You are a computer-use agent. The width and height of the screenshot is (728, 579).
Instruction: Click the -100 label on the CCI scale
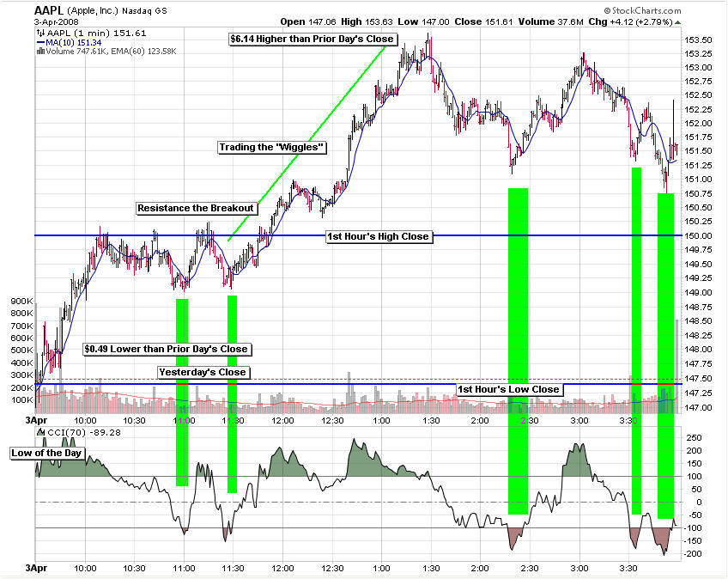(x=693, y=527)
